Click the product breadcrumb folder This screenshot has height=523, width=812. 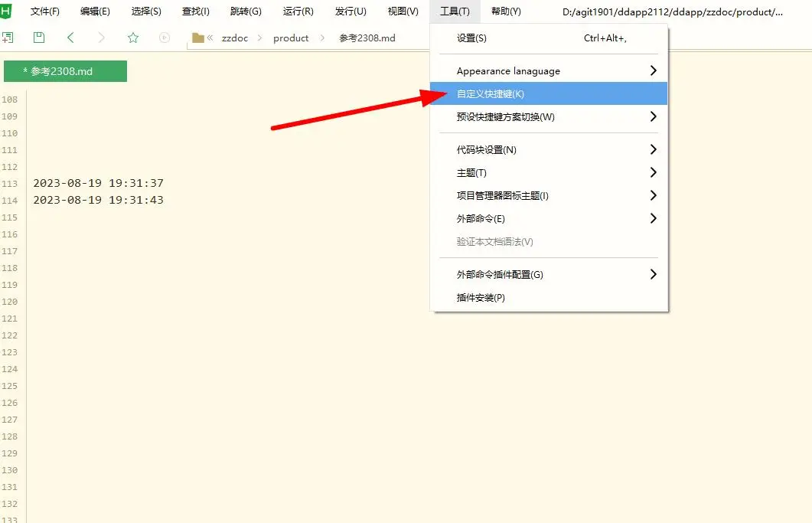click(291, 38)
